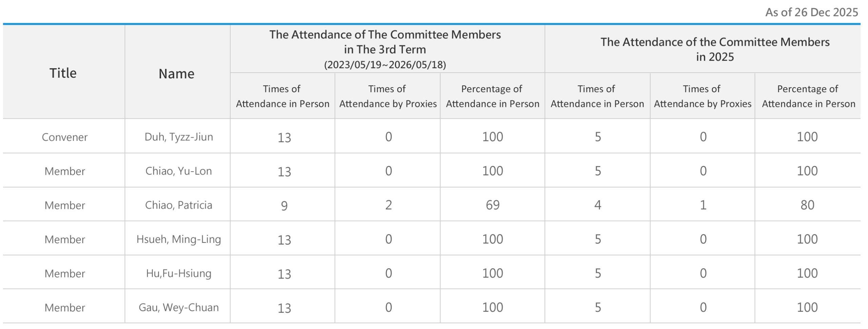The height and width of the screenshot is (329, 868).
Task: Select the "As of 26 Dec 2025" date text
Action: pos(811,13)
